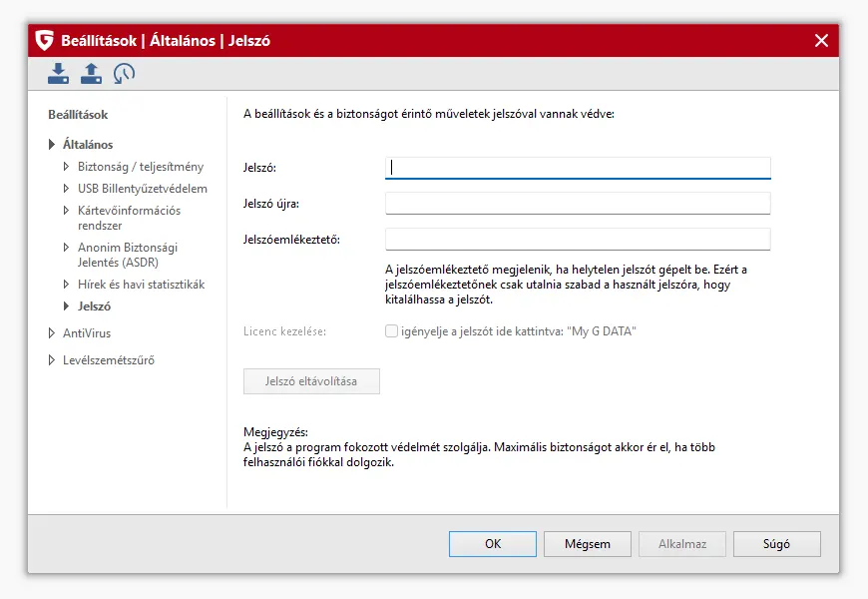The image size is (868, 599).
Task: Click the Mégsem cancel button
Action: (587, 544)
